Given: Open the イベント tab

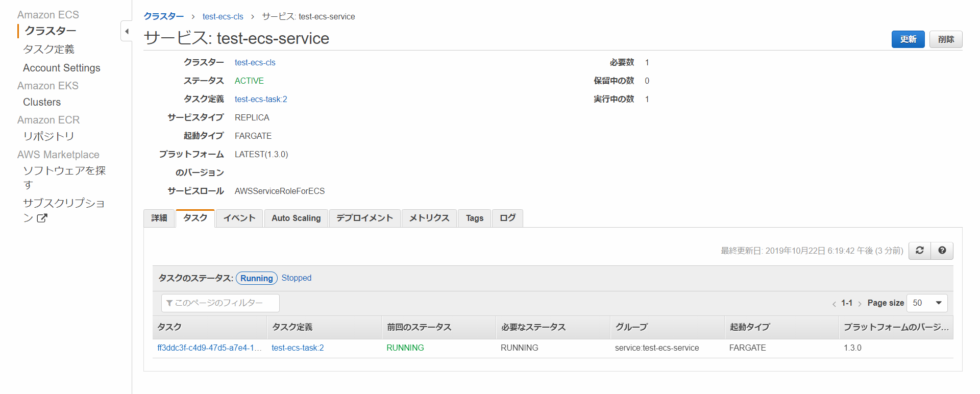Looking at the screenshot, I should pyautogui.click(x=239, y=218).
